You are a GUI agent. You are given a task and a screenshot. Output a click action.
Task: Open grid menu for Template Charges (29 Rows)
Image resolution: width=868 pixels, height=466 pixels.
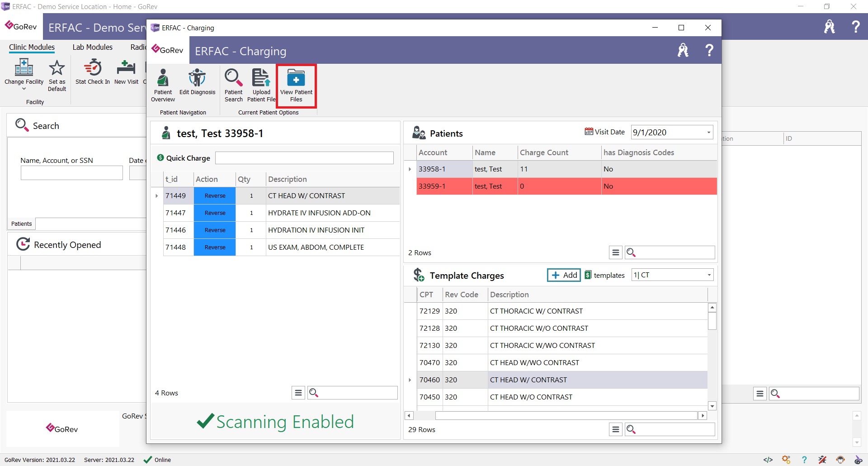point(616,429)
